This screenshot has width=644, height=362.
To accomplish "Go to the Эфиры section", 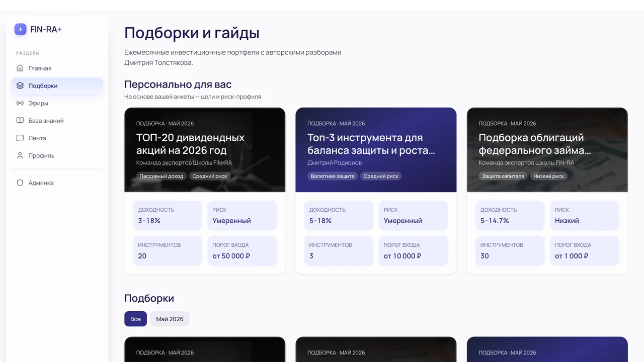I will click(x=57, y=103).
